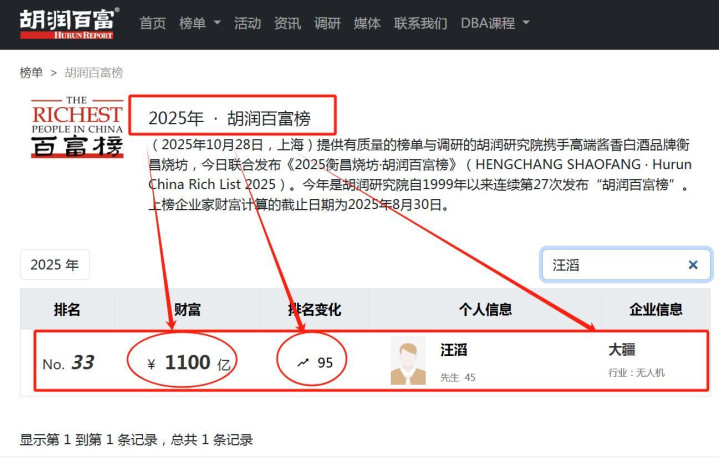This screenshot has height=458, width=719.
Task: Open the Hurun Report logo homepage
Action: 69,23
